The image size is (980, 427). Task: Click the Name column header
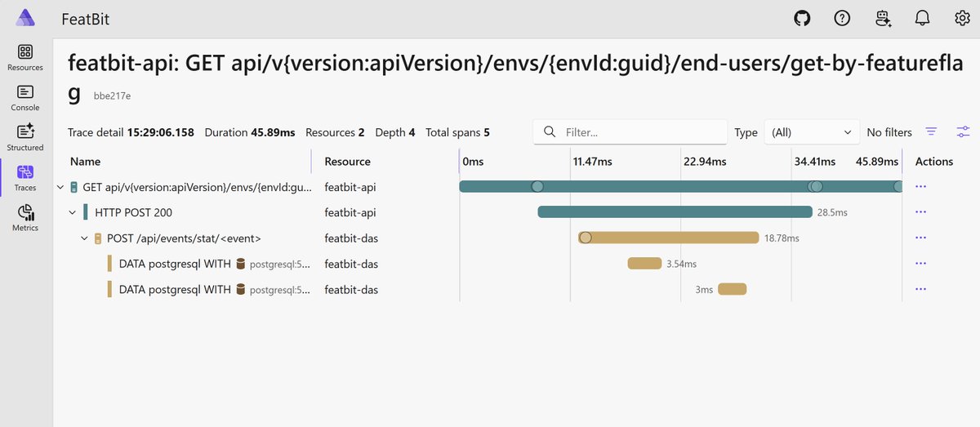coord(86,162)
